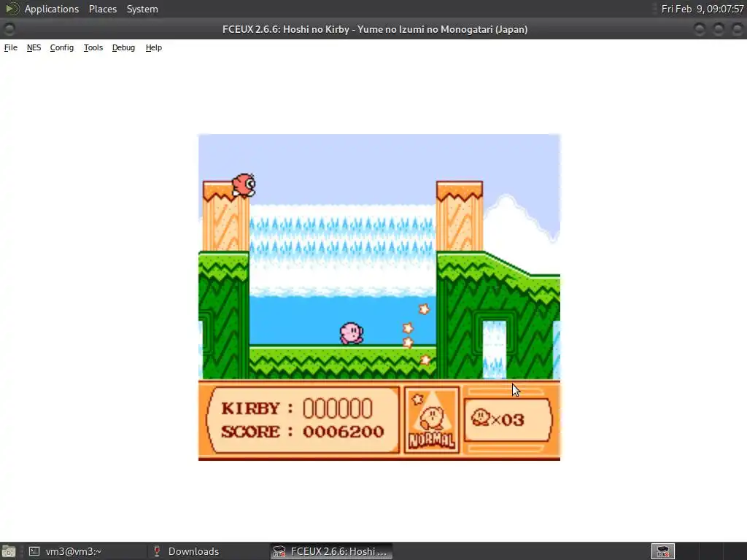The height and width of the screenshot is (560, 747).
Task: Open the Help menu
Action: (x=154, y=47)
